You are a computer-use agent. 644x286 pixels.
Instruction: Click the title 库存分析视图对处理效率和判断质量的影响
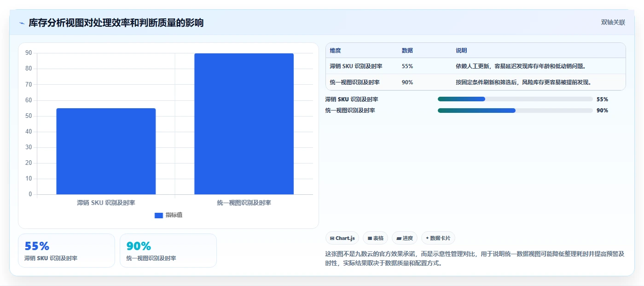pos(116,23)
